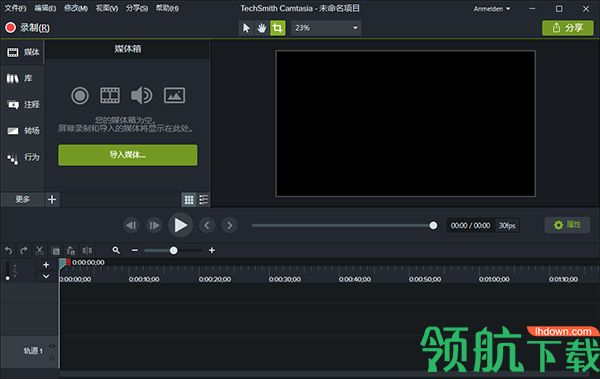This screenshot has height=379, width=600.
Task: Open the 文件(F) menu
Action: [x=15, y=8]
